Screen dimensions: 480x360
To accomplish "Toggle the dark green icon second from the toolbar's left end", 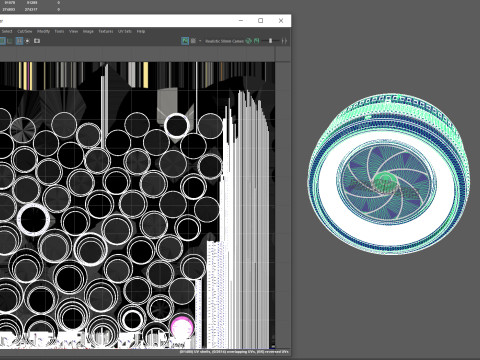I will pyautogui.click(x=10, y=41).
